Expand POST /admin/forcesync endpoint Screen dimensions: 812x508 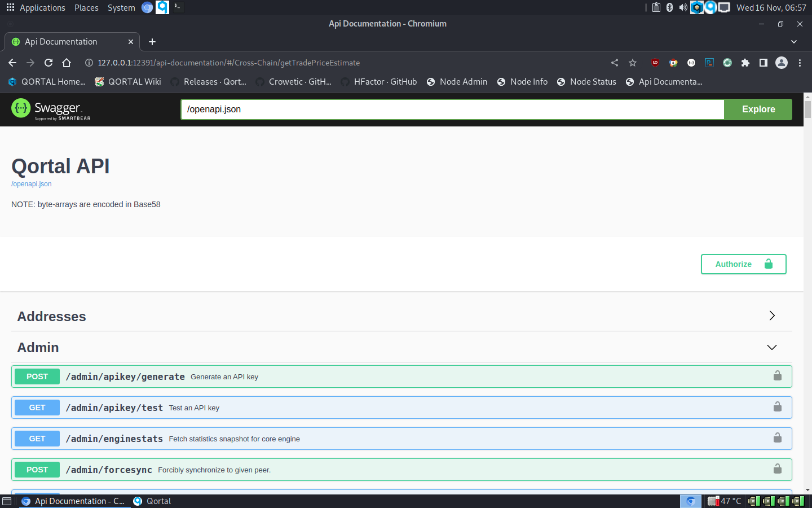[x=401, y=470]
